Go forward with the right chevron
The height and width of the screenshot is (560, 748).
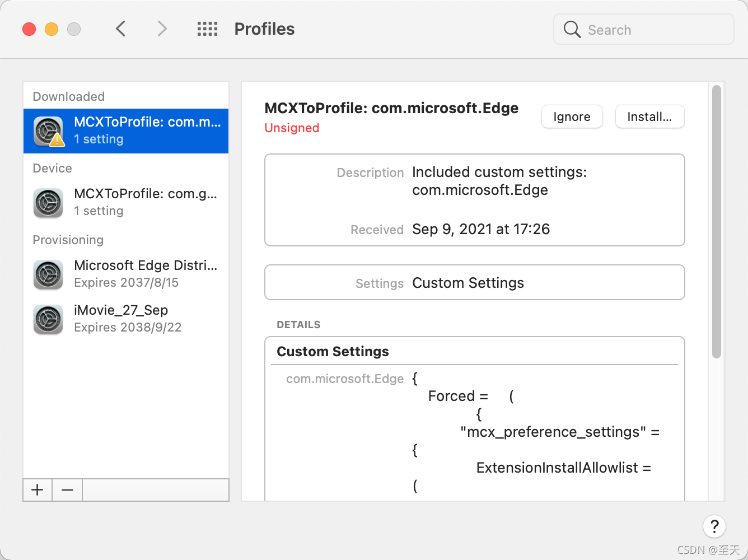click(x=162, y=29)
